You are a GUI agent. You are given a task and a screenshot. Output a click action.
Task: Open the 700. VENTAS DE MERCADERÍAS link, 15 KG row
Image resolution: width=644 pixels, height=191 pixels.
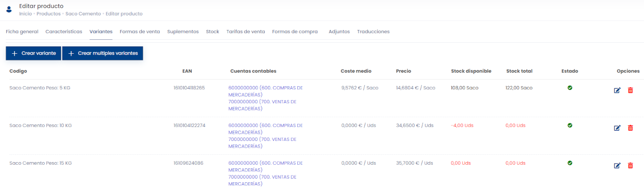click(262, 180)
